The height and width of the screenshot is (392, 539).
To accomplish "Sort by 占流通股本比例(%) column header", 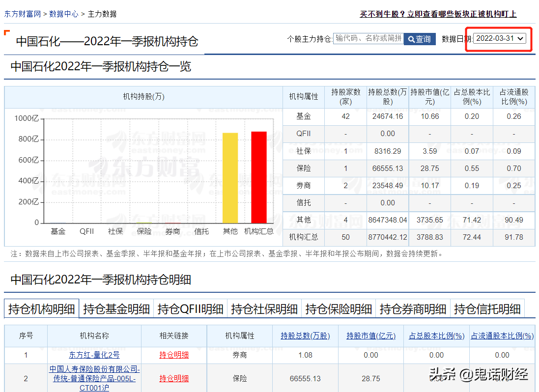I will pos(502,336).
